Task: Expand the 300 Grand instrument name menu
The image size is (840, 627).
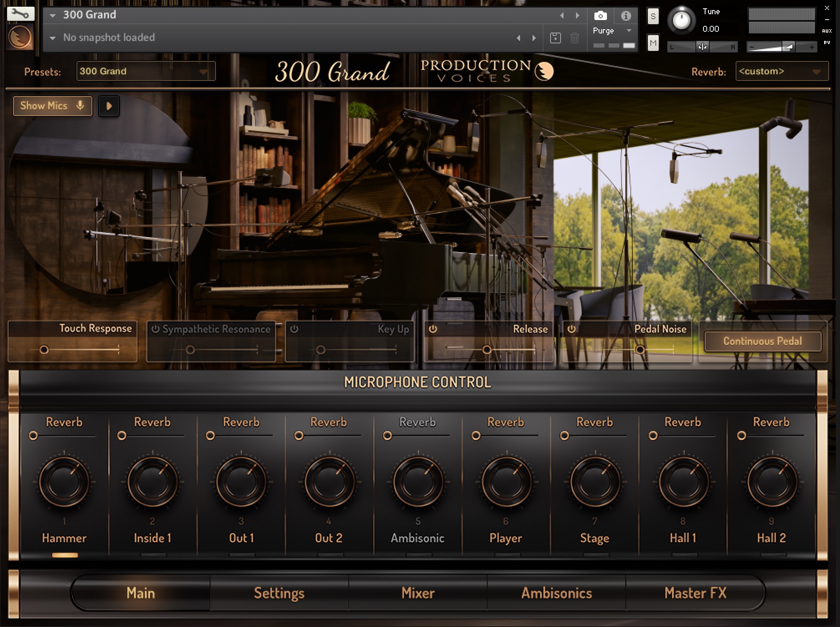Action: coord(53,15)
